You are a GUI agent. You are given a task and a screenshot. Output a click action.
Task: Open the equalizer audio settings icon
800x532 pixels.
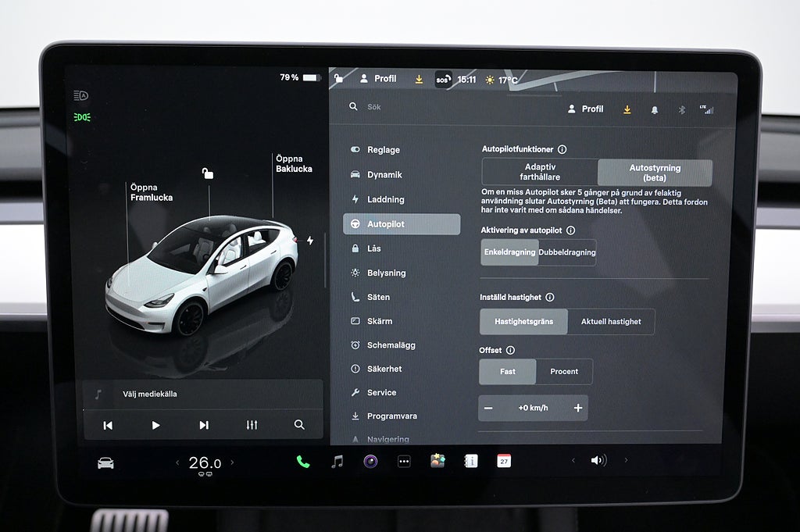252,425
